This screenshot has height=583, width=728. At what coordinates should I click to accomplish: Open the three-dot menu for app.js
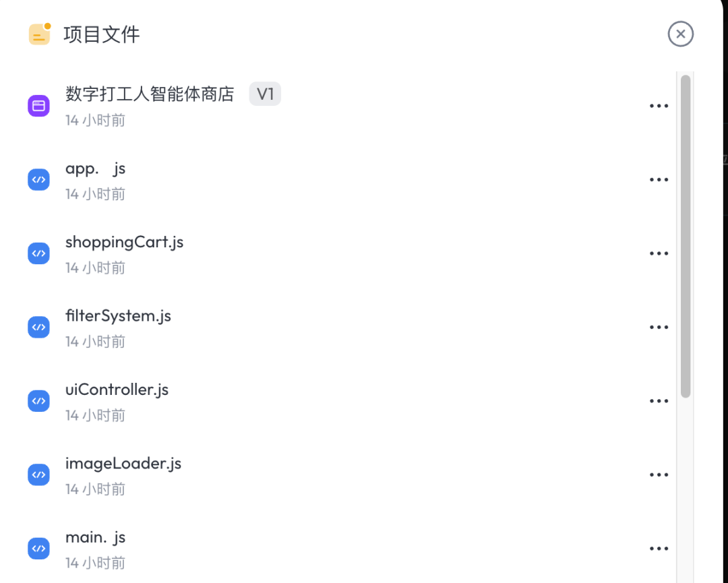tap(659, 180)
